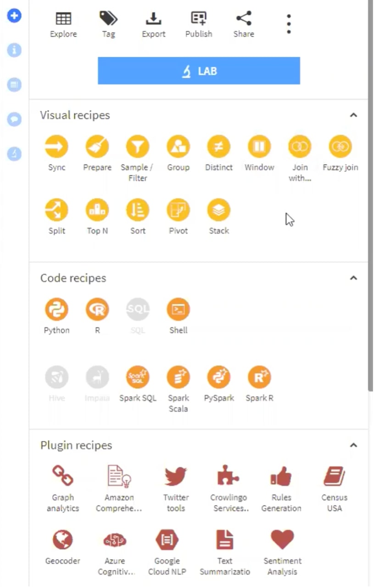Open the Explore toolbar item
This screenshot has height=588, width=374.
(x=63, y=25)
